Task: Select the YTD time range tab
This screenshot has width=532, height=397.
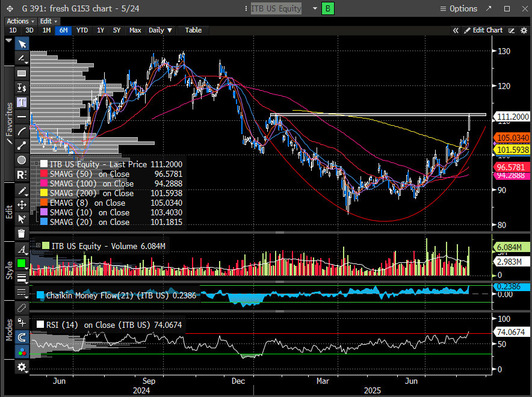Action: pos(82,30)
